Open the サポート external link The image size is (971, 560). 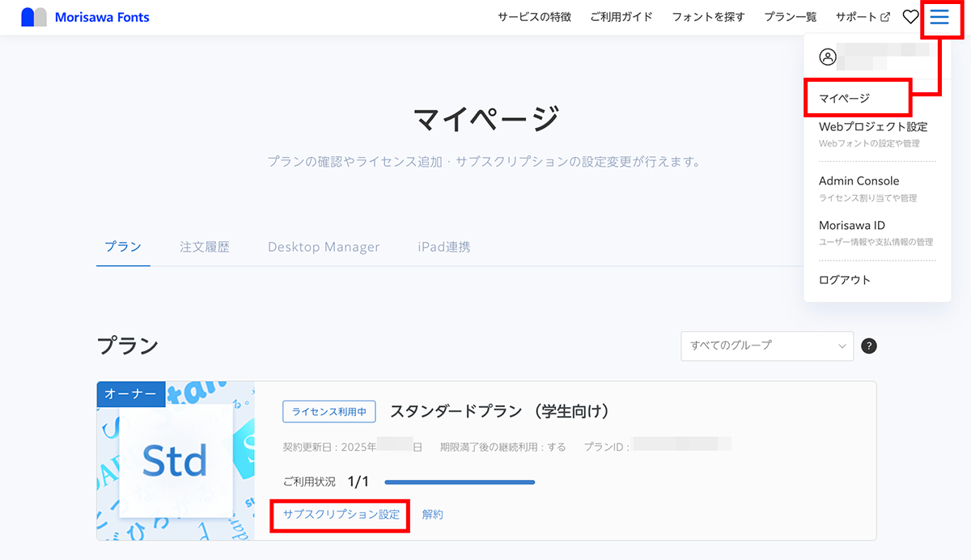(863, 17)
